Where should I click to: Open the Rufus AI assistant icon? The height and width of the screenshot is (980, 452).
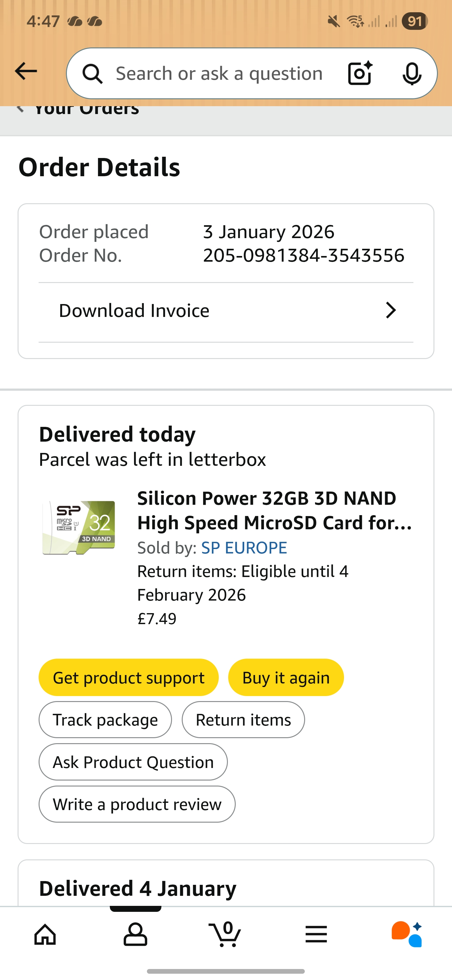click(406, 934)
